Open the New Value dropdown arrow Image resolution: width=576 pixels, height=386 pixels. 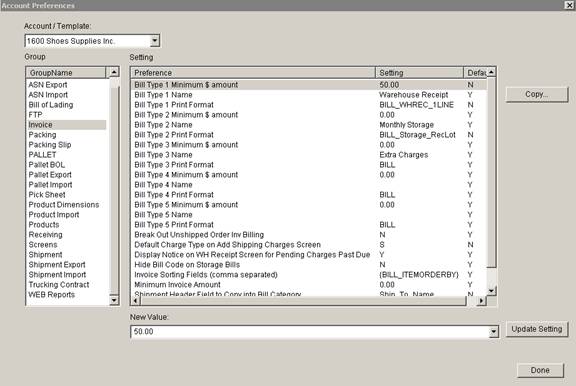click(x=493, y=332)
